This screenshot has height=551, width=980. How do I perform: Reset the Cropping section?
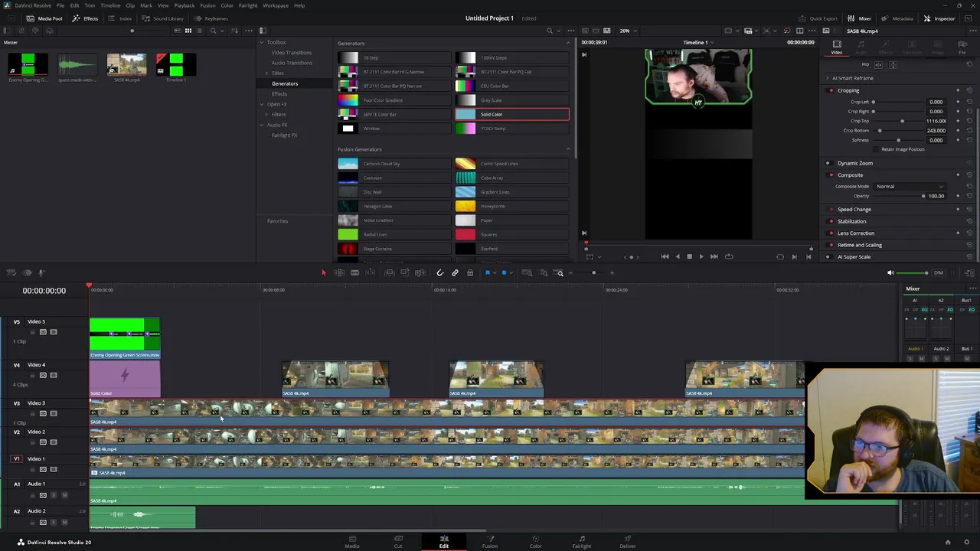[x=969, y=90]
